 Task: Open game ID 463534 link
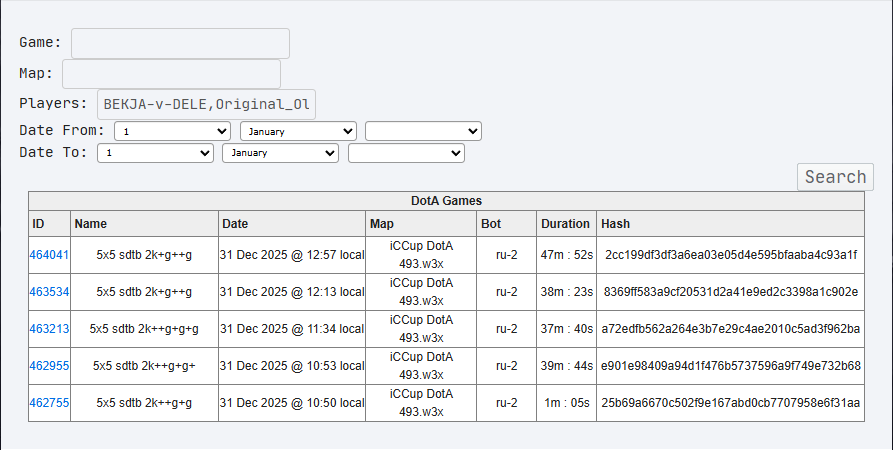[x=49, y=292]
